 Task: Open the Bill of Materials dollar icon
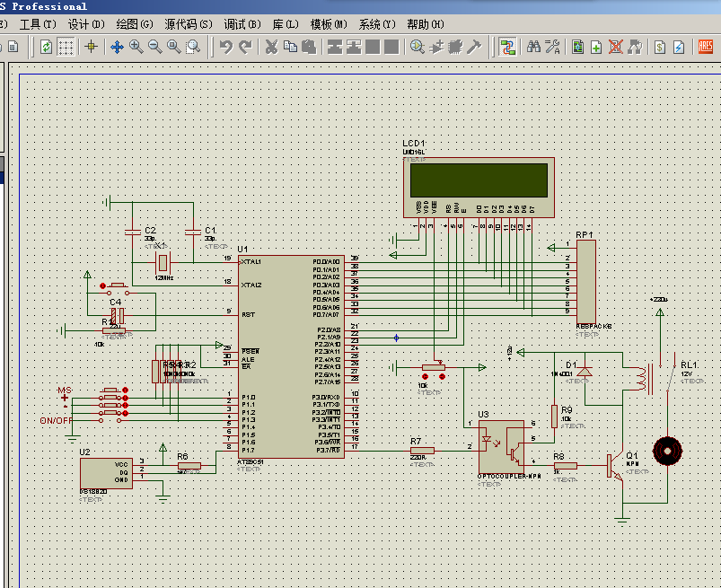tap(660, 47)
